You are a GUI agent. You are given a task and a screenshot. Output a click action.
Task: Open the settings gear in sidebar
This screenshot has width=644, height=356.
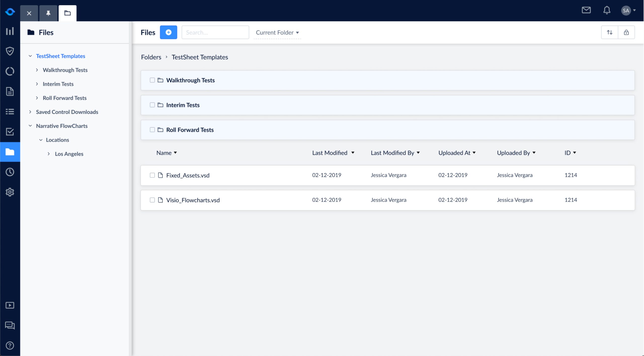(x=10, y=192)
